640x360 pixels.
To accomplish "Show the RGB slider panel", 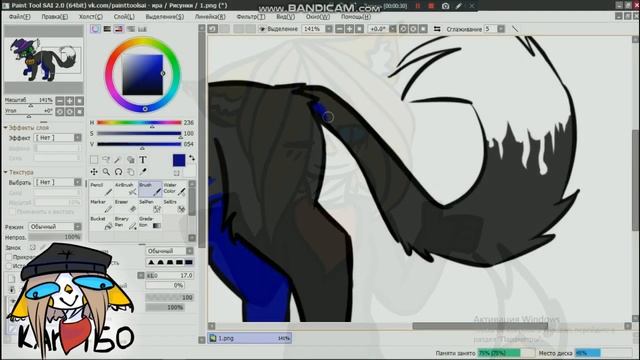I will tap(107, 29).
